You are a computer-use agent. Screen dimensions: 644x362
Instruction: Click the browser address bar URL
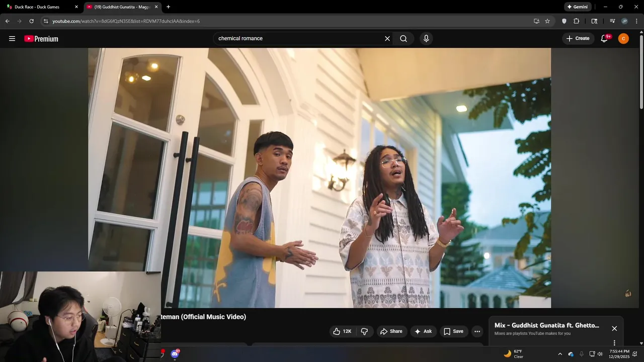click(126, 21)
